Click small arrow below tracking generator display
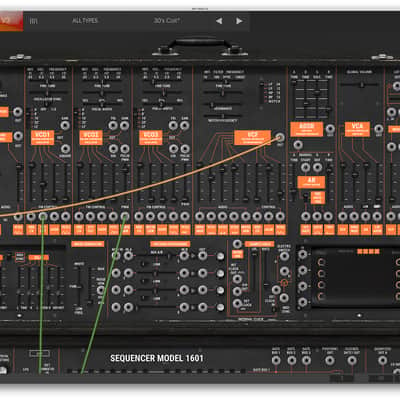400x400 pixels. pyautogui.click(x=359, y=315)
